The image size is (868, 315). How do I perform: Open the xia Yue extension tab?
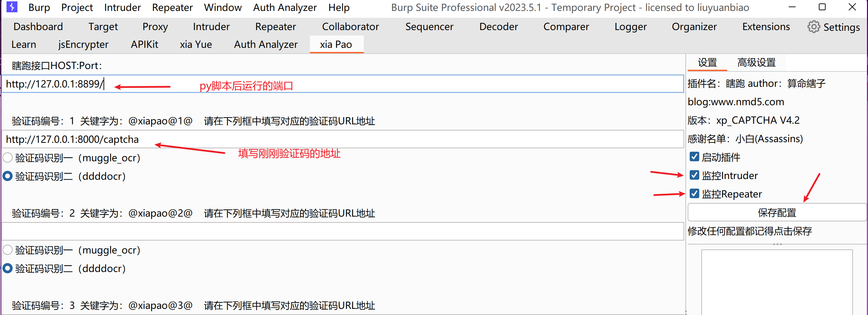pos(196,44)
